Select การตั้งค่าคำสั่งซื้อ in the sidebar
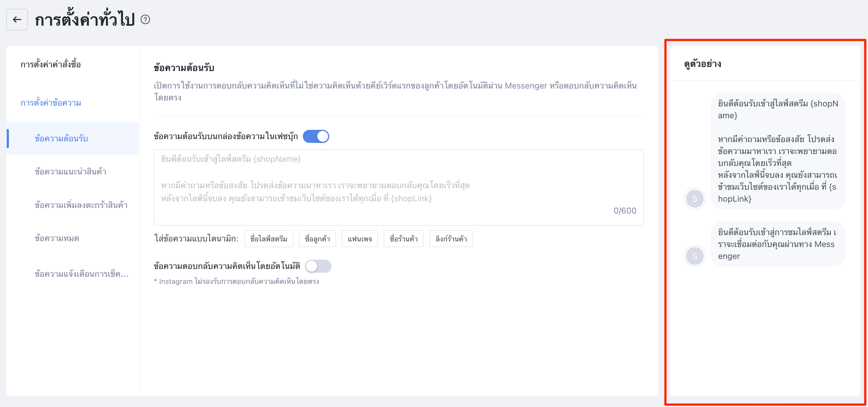Image resolution: width=868 pixels, height=407 pixels. (x=51, y=64)
